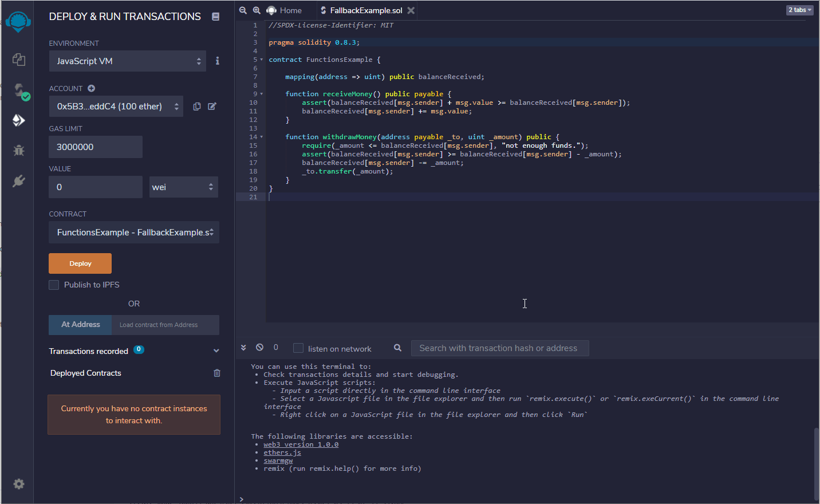Zoom out the editor font
Screen dimensions: 820x504
[x=243, y=10]
